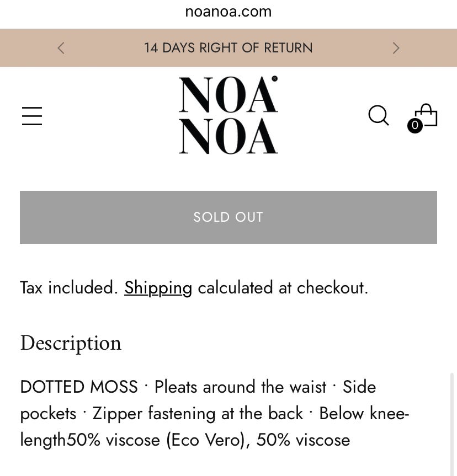Click the "Zipper fastening at the back" text
The height and width of the screenshot is (476, 457).
(198, 414)
